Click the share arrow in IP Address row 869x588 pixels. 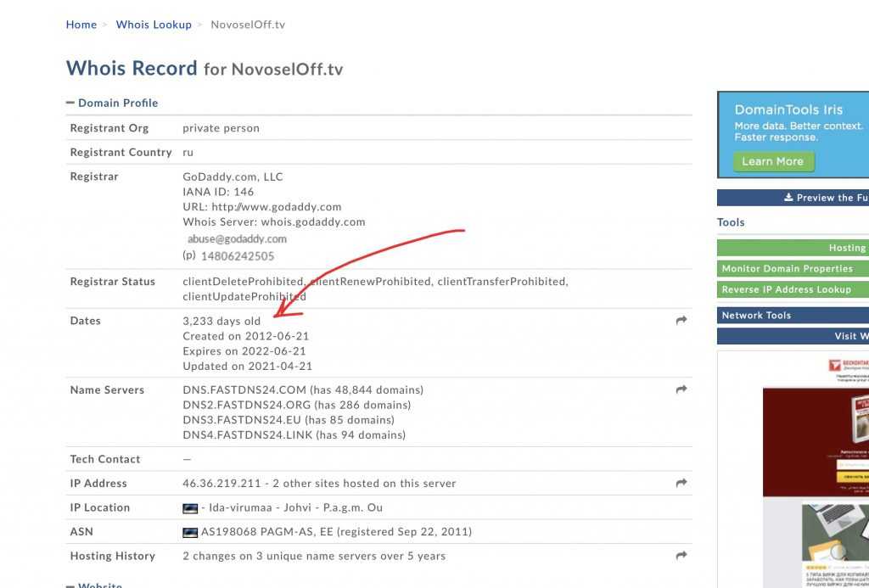(681, 483)
